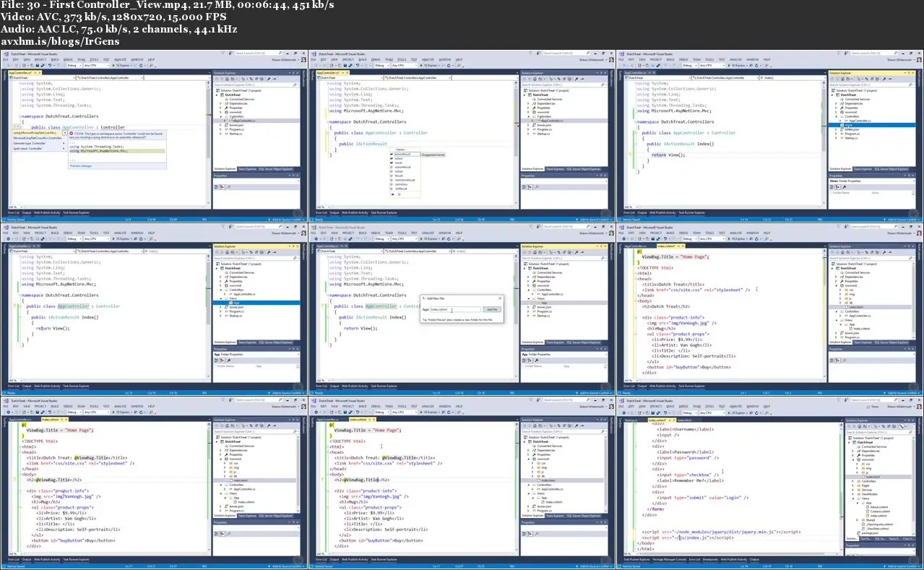The width and height of the screenshot is (924, 570).
Task: Open the TOOLS menu in the error-popup frame
Action: pyautogui.click(x=94, y=59)
